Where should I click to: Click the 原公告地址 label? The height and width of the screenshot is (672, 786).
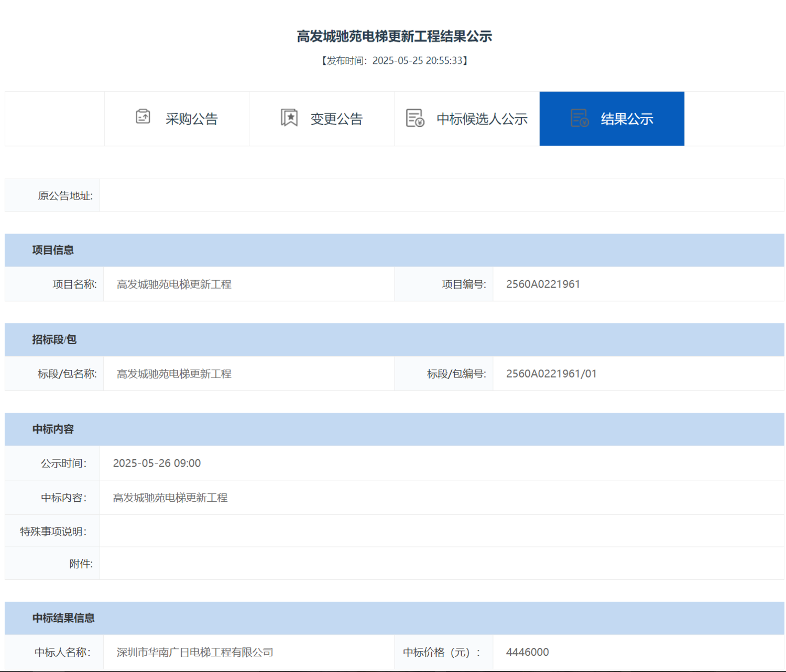65,196
